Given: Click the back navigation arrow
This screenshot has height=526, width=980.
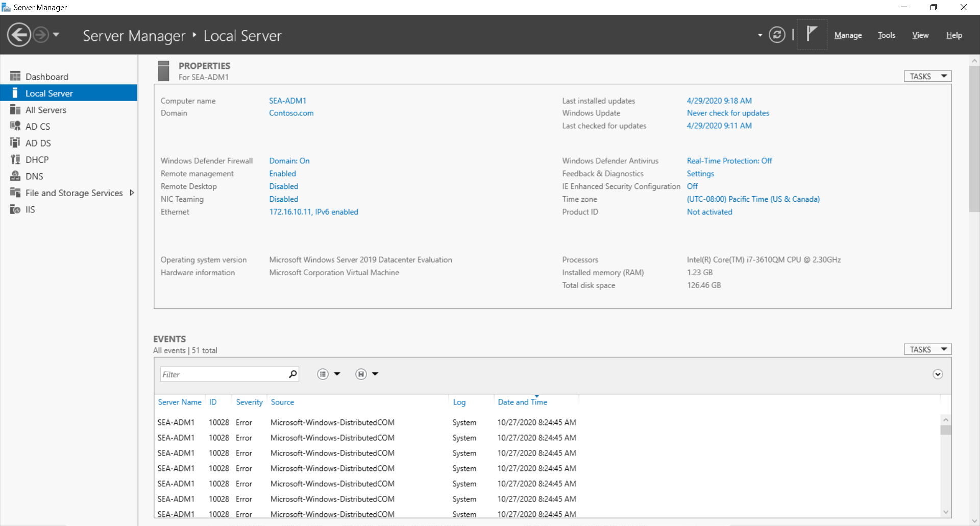Looking at the screenshot, I should coord(19,35).
